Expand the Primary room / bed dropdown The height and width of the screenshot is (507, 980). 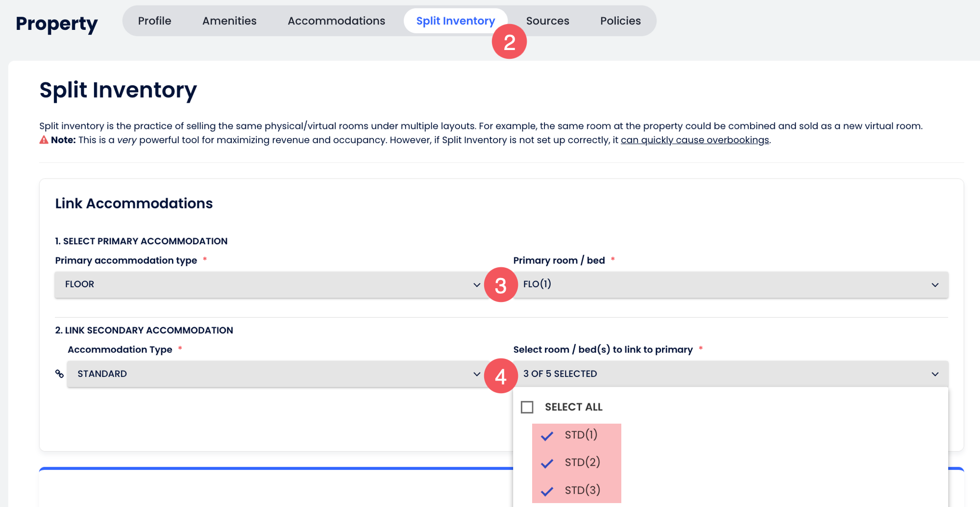tap(730, 285)
